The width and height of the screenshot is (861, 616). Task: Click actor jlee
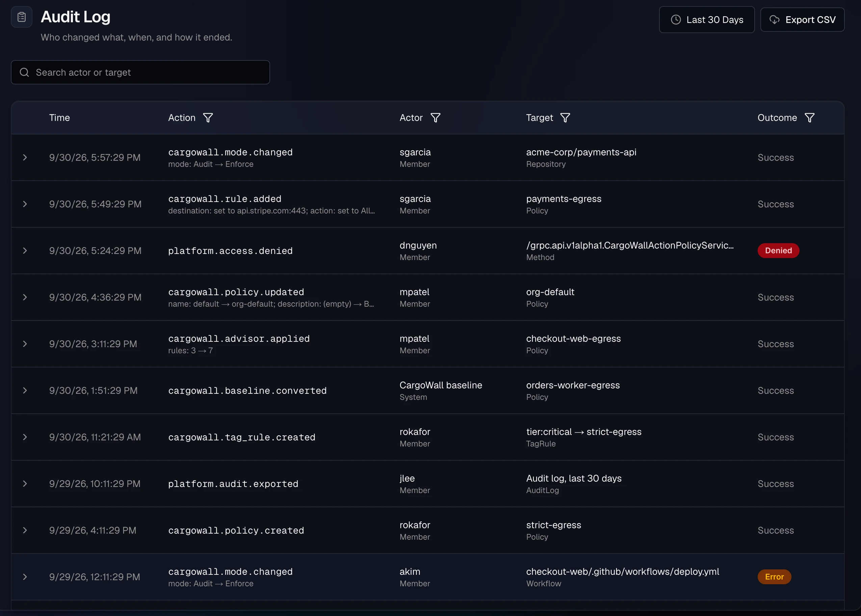(407, 479)
